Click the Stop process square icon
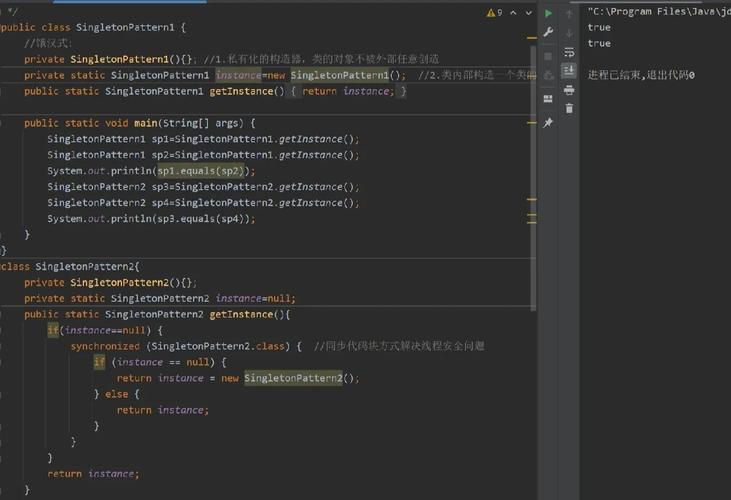The height and width of the screenshot is (500, 731). [548, 56]
